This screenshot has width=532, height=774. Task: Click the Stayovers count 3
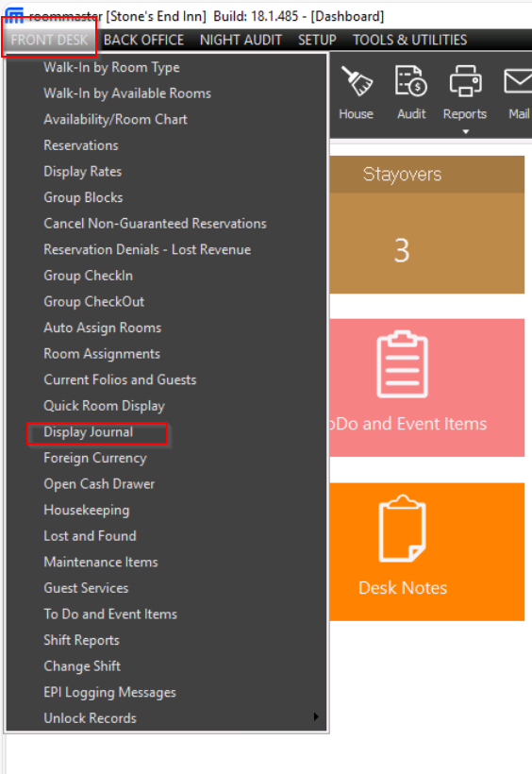tap(402, 250)
